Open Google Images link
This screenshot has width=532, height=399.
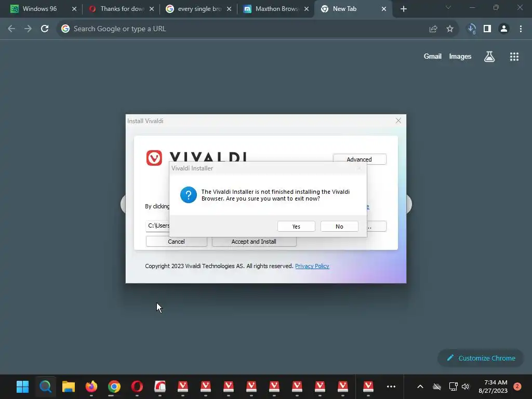(460, 56)
